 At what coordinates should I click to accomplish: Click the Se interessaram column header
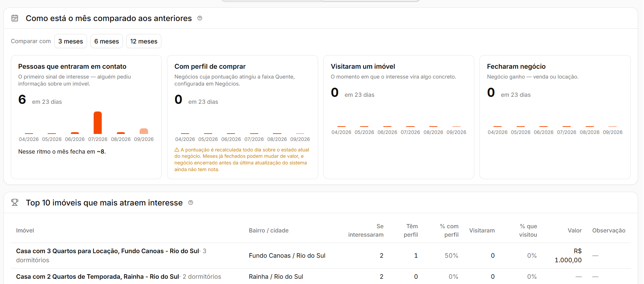point(366,230)
